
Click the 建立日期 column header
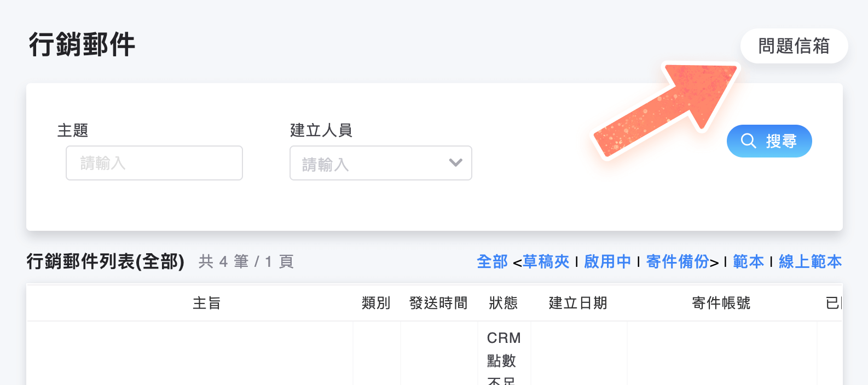tap(578, 303)
